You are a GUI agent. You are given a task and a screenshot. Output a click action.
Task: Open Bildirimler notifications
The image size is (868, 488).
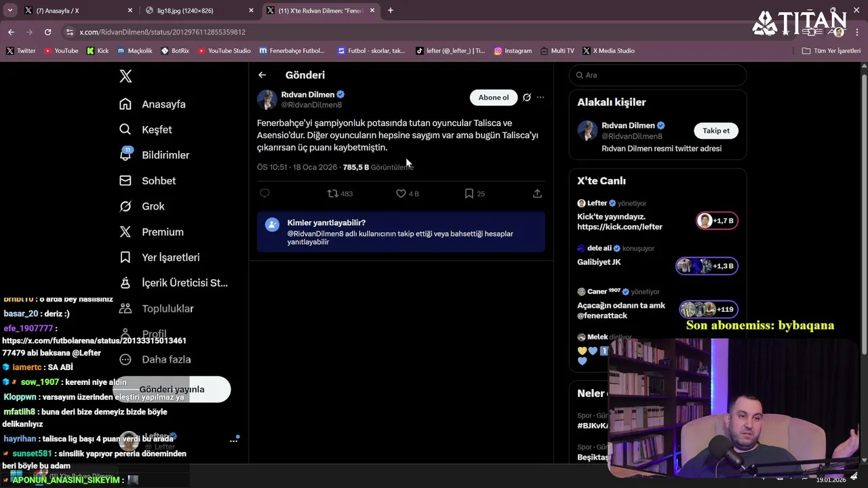(x=155, y=155)
